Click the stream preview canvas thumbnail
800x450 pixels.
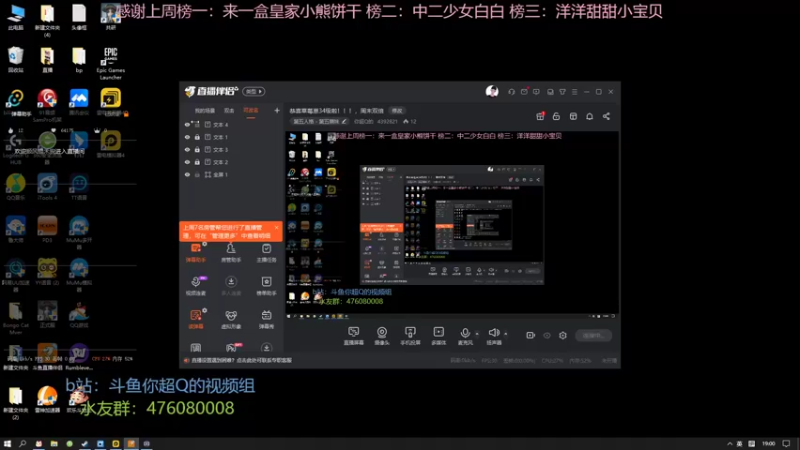[452, 225]
